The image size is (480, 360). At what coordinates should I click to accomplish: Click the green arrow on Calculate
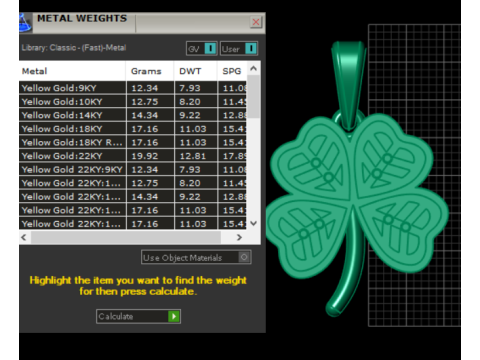click(x=174, y=316)
